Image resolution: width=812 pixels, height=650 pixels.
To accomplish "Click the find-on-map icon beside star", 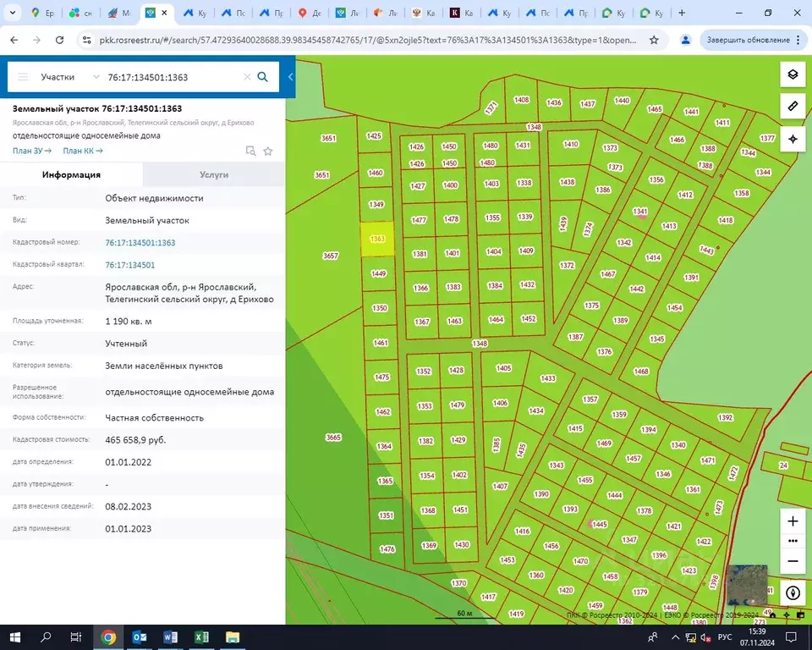I will pyautogui.click(x=250, y=151).
